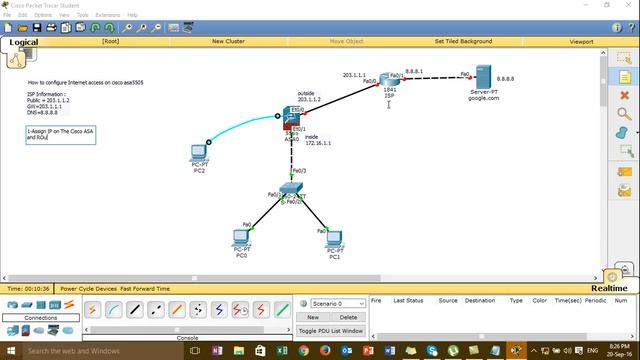
Task: Zoom in with the magnifier plus icon
Action: click(127, 28)
